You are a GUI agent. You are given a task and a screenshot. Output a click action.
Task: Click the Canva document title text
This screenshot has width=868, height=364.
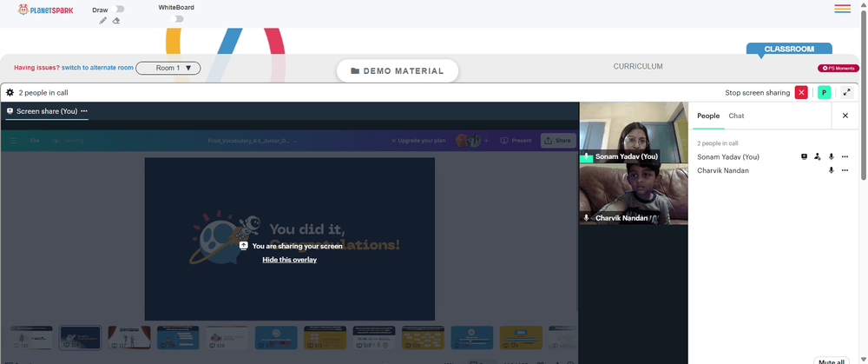pyautogui.click(x=250, y=141)
